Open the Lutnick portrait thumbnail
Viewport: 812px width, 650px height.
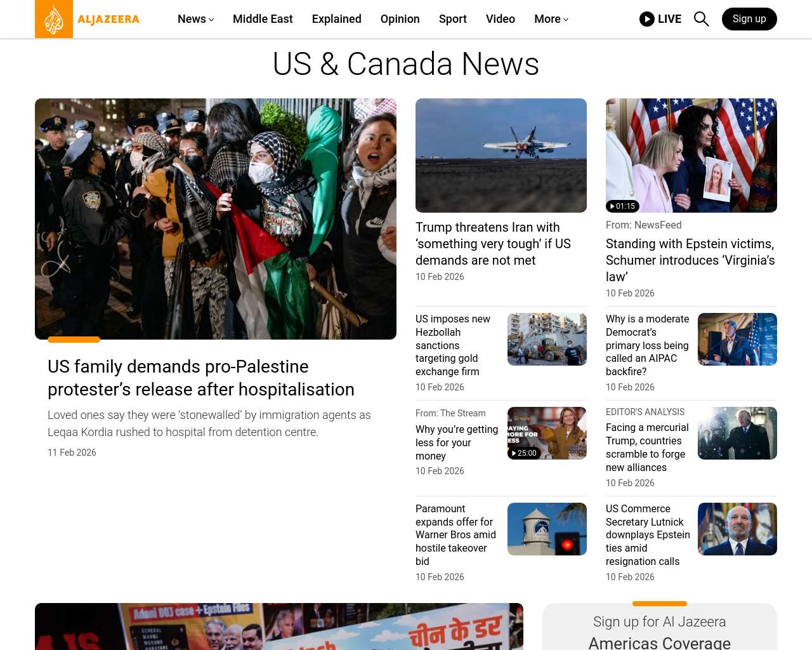737,529
